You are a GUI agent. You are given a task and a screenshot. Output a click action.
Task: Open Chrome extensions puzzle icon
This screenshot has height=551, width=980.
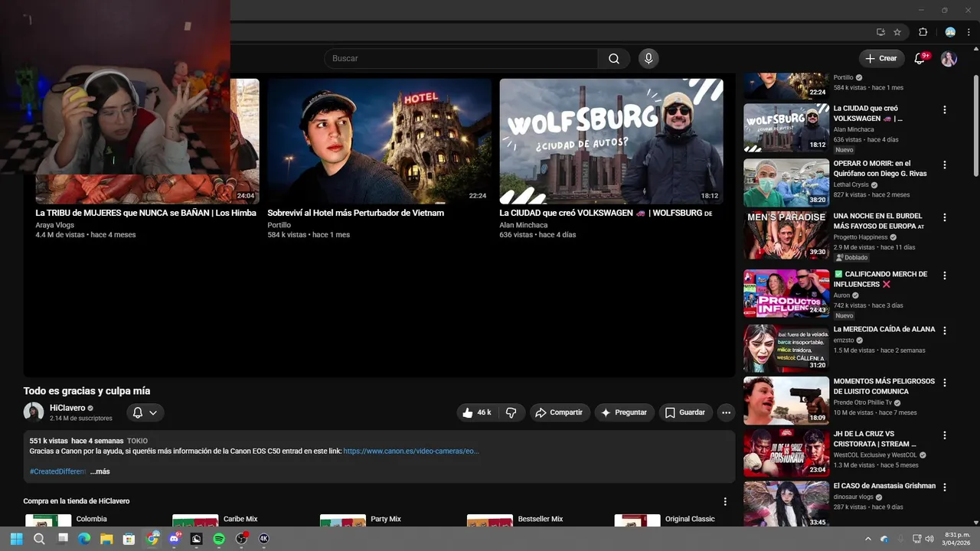pos(923,32)
